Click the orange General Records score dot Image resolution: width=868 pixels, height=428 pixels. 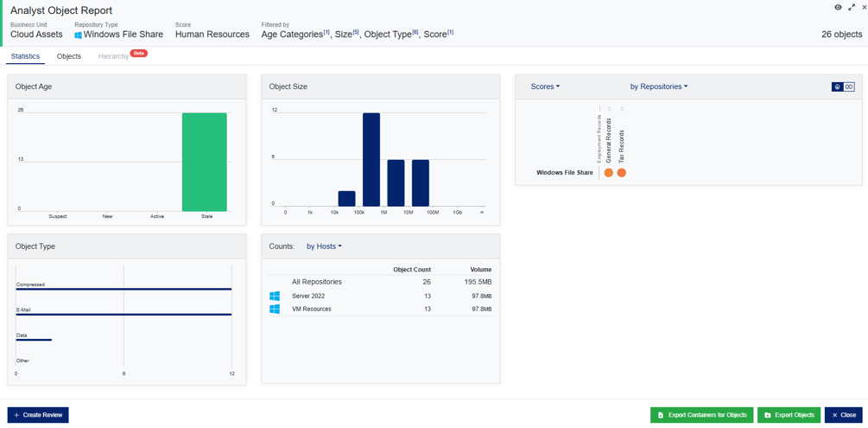608,172
